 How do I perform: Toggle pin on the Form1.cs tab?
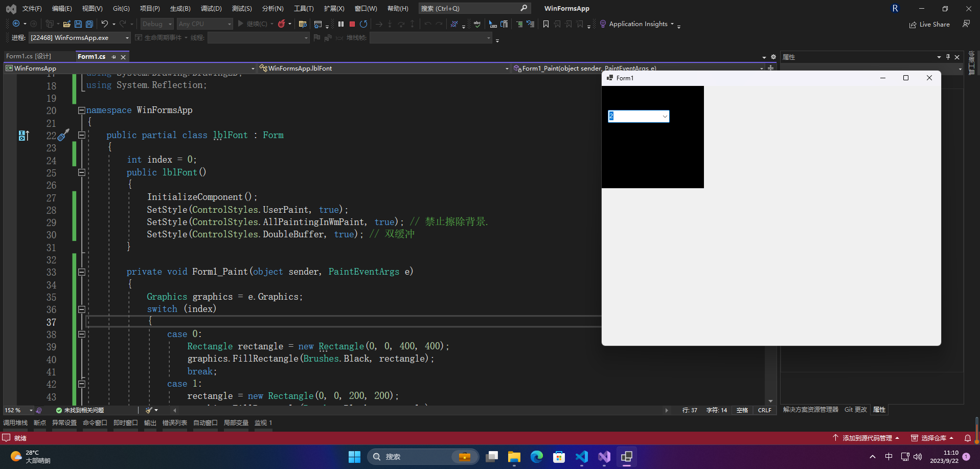113,57
